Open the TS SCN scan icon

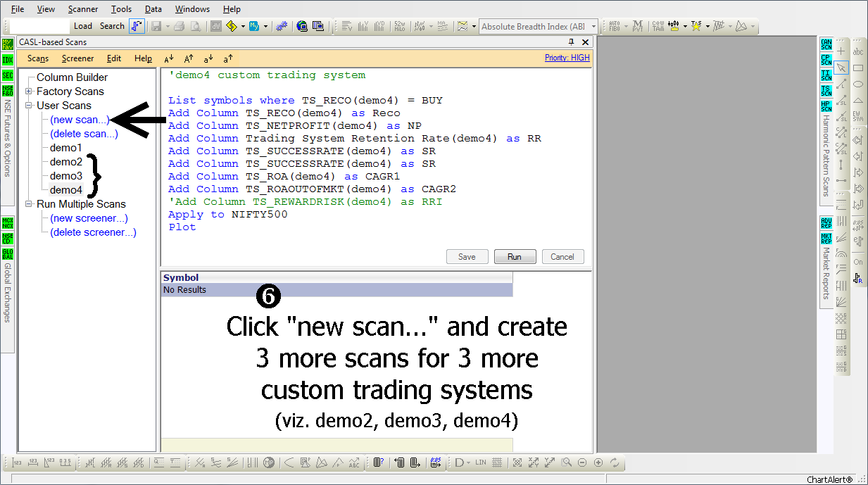pyautogui.click(x=826, y=91)
